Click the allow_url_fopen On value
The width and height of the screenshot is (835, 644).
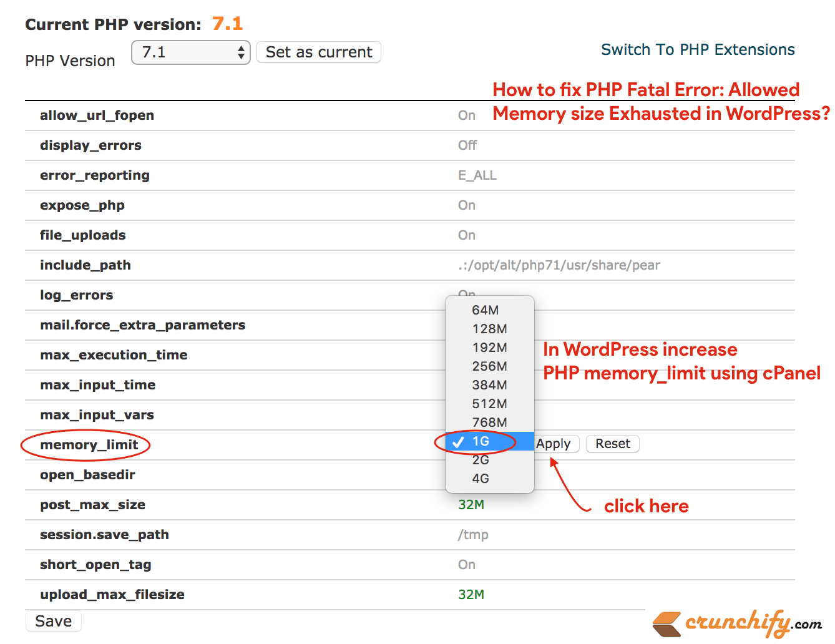[467, 115]
